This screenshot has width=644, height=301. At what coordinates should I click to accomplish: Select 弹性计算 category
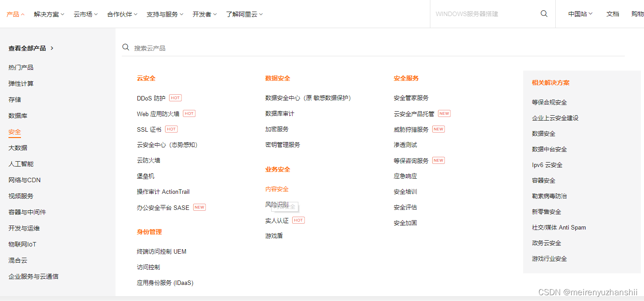pos(21,84)
